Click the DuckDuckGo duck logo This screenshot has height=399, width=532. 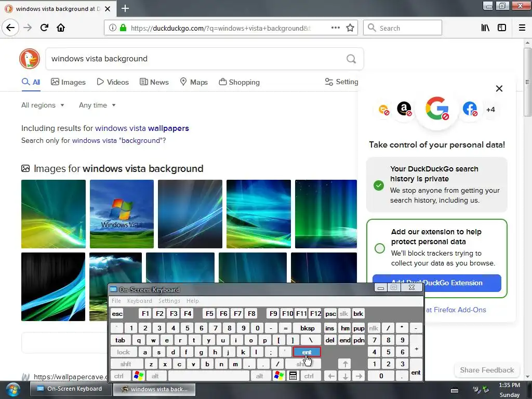(x=30, y=59)
